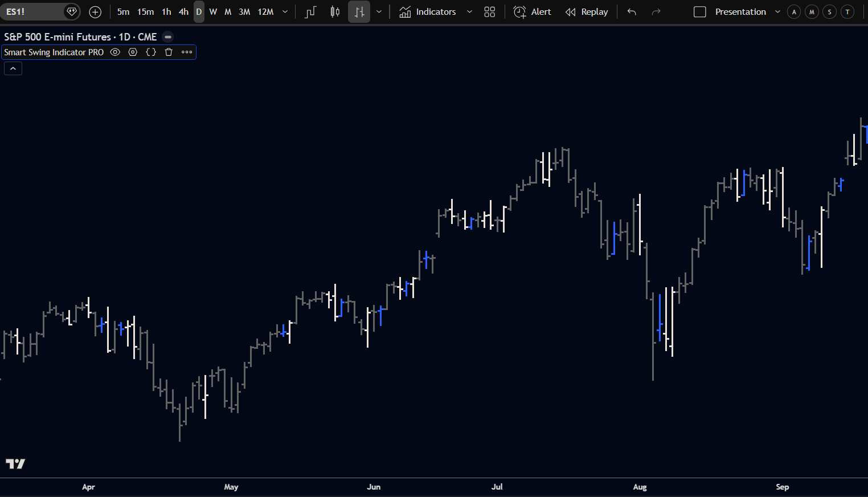Switch to the weekly W timeframe
The width and height of the screenshot is (868, 497).
(x=213, y=12)
